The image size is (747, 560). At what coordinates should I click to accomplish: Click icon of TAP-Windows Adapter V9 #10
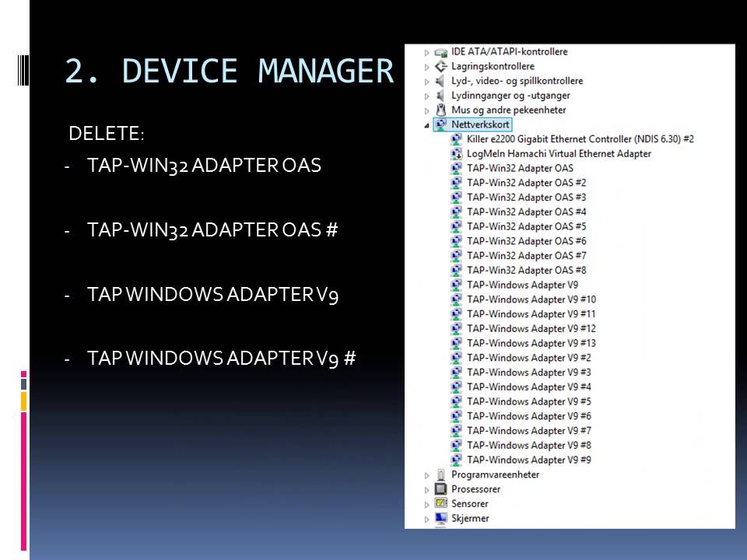point(457,299)
